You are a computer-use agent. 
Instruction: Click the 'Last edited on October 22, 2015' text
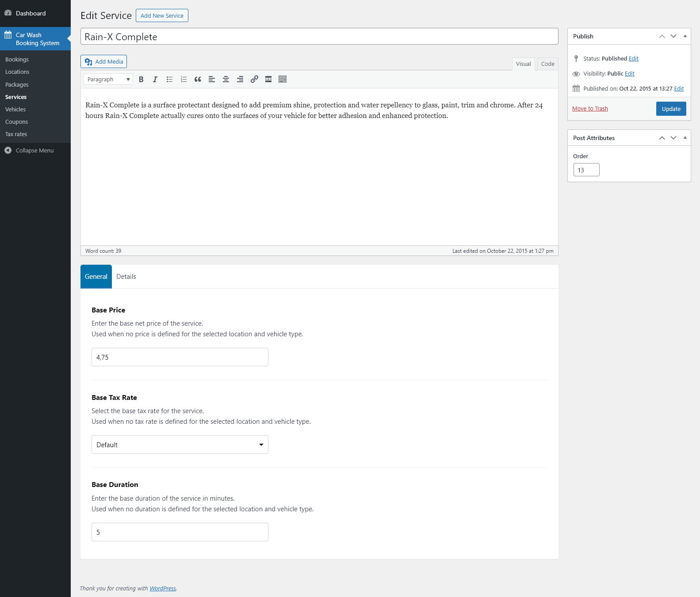[x=503, y=251]
